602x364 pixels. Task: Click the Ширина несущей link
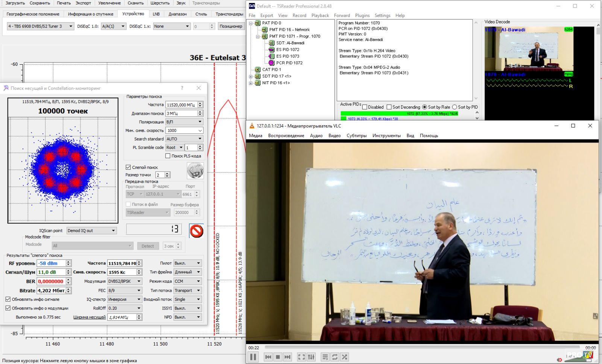[x=89, y=317]
